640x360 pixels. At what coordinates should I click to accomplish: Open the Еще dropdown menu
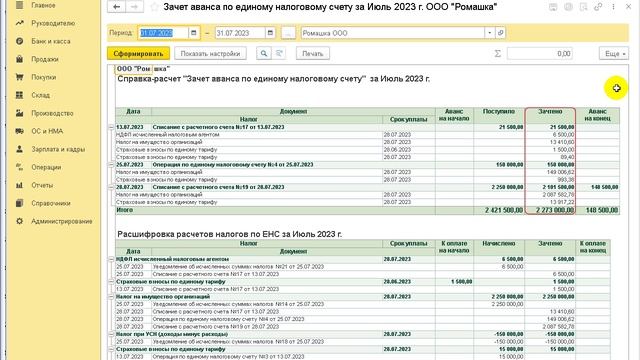click(x=614, y=53)
